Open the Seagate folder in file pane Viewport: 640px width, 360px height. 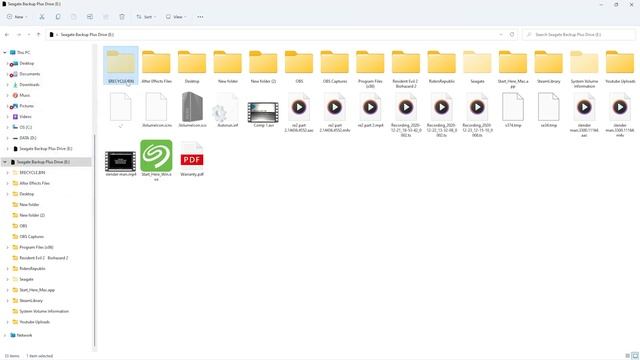pyautogui.click(x=477, y=66)
